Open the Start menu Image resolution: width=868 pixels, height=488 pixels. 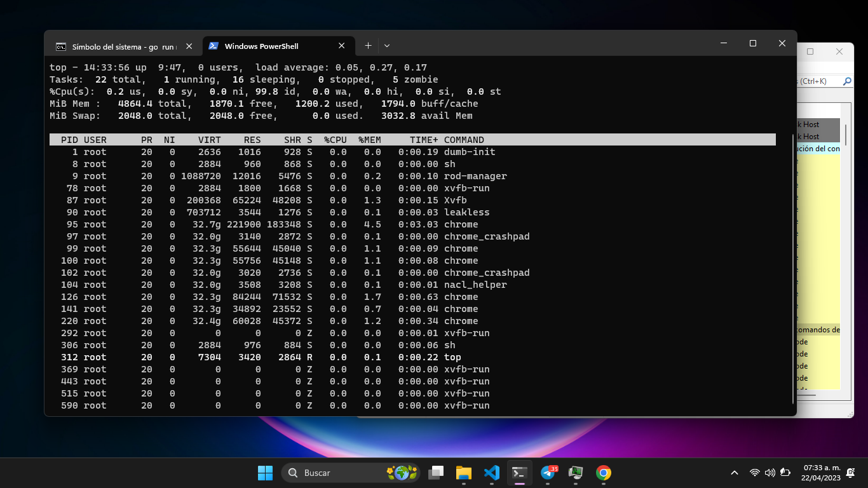pyautogui.click(x=265, y=473)
